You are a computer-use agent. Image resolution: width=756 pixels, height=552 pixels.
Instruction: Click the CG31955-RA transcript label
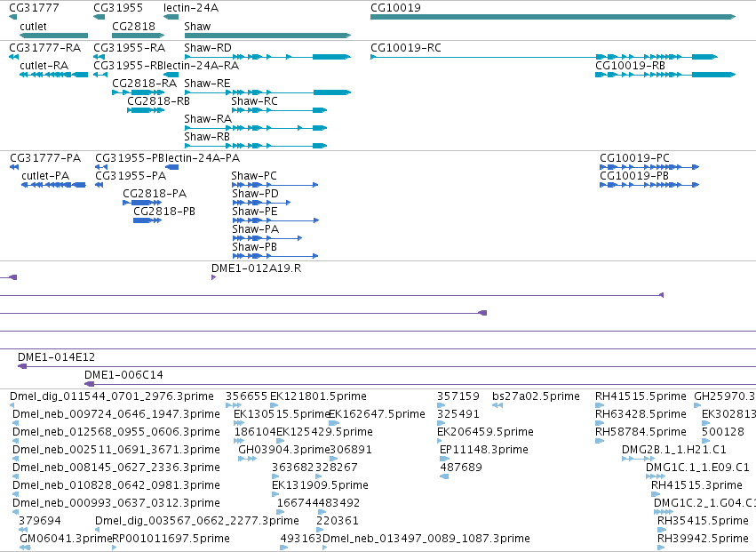pos(129,48)
